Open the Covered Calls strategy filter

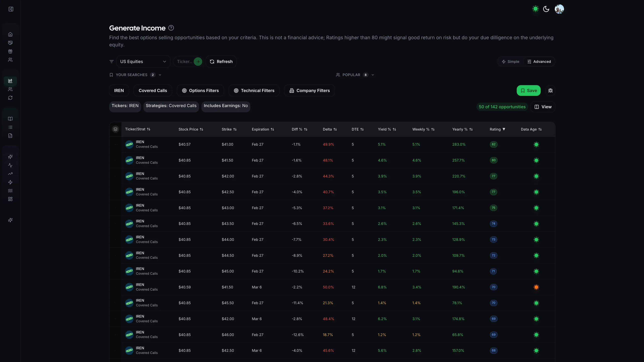(x=153, y=91)
